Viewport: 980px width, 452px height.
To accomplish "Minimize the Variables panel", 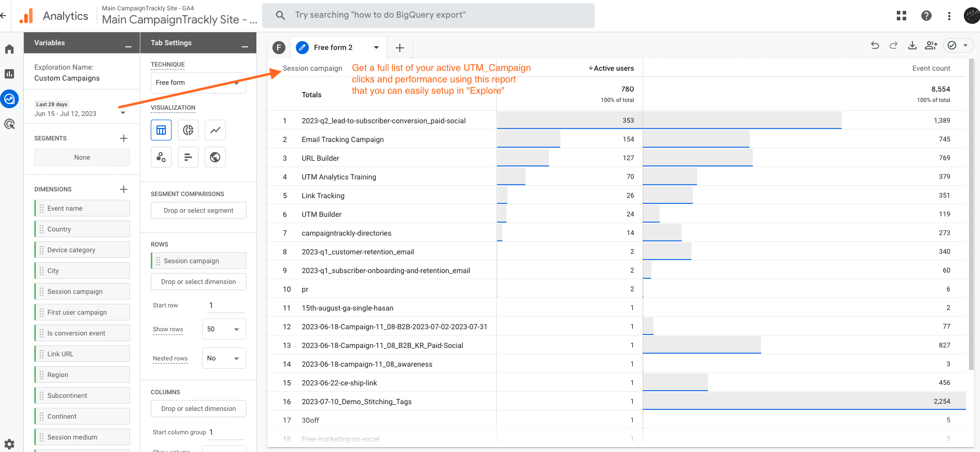I will (x=128, y=47).
